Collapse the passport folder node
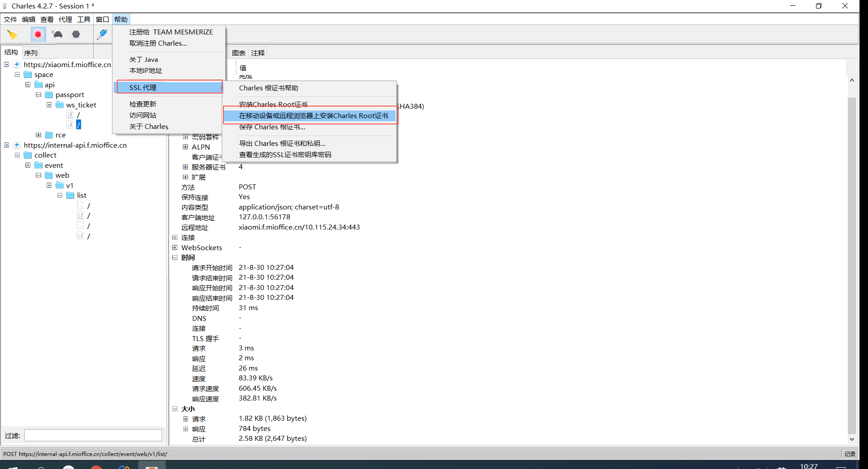 [x=39, y=94]
